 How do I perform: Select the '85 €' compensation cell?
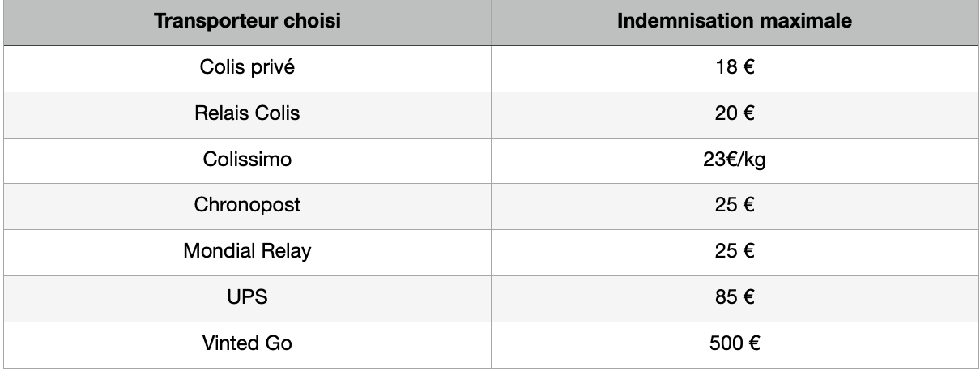point(736,297)
